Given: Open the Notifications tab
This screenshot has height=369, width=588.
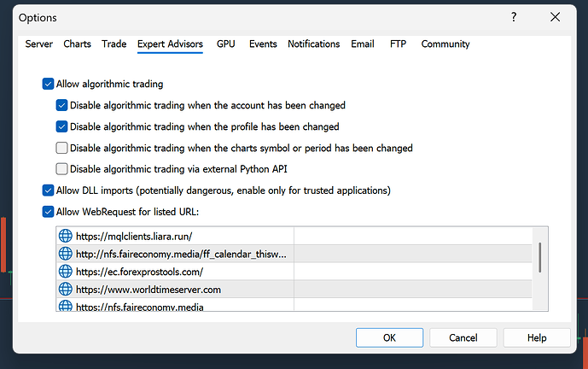Looking at the screenshot, I should (313, 44).
